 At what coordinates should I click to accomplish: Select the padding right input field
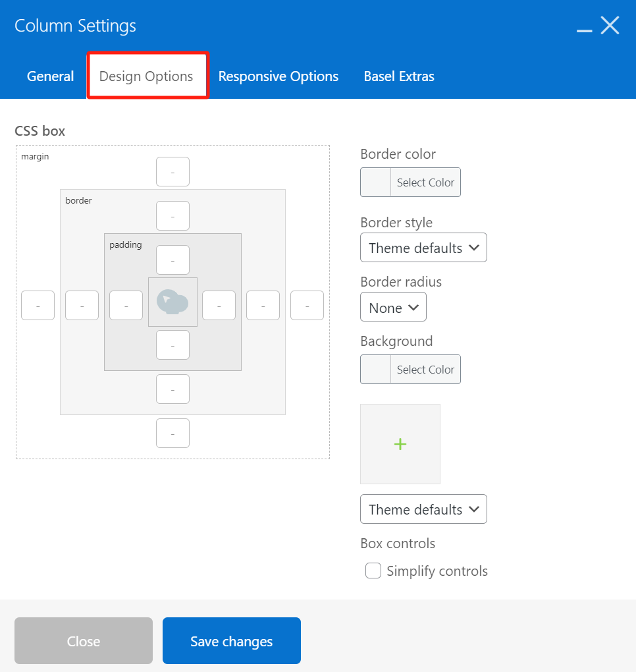tap(219, 306)
